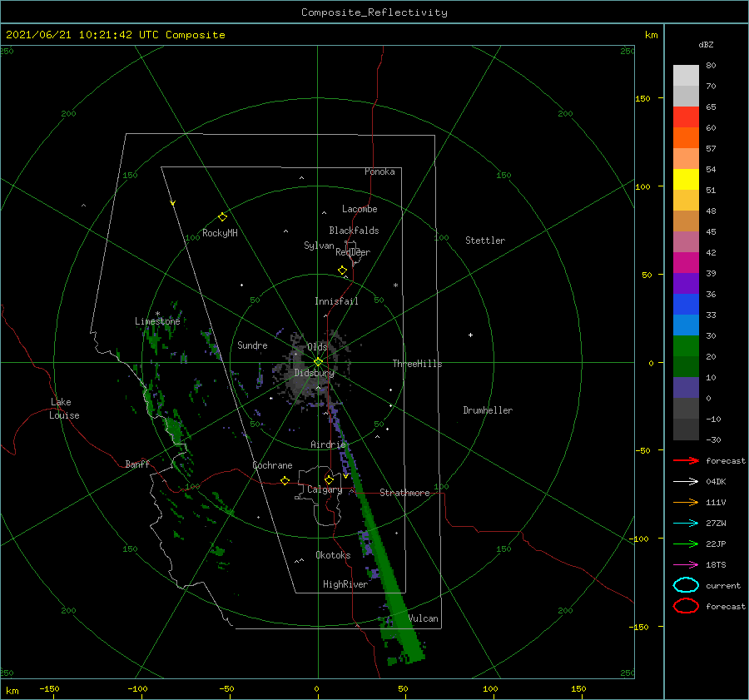
Task: Click the Composite_Reflectivity title
Action: point(374,12)
